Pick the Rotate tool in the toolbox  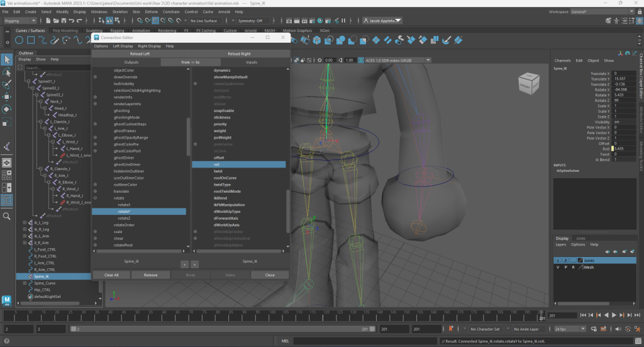pyautogui.click(x=7, y=108)
